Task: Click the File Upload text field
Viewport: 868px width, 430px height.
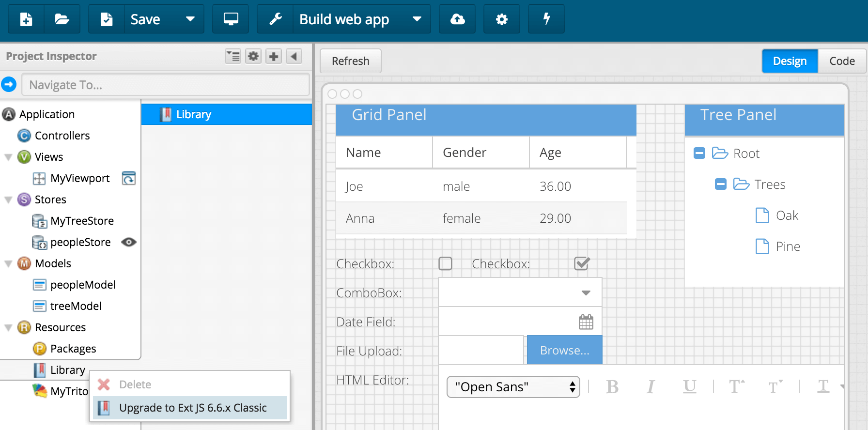Action: pyautogui.click(x=481, y=350)
